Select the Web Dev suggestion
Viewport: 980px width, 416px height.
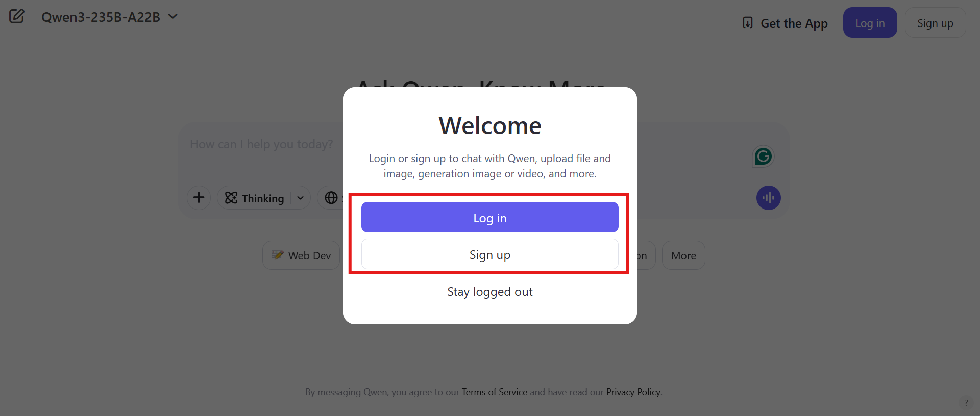[x=301, y=255]
